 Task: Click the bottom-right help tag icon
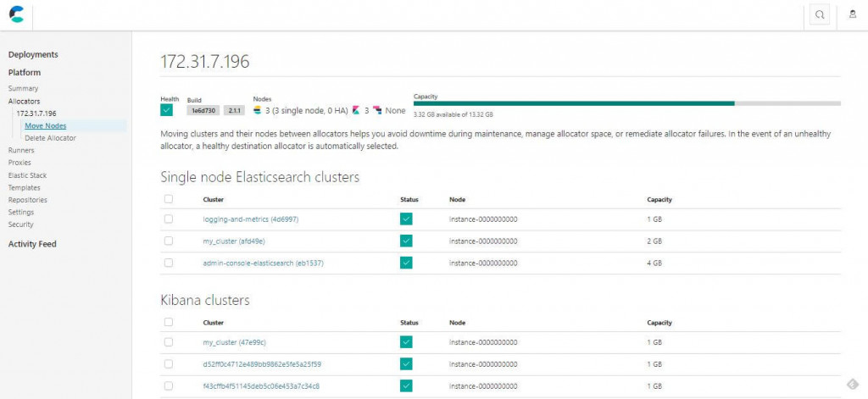(853, 384)
